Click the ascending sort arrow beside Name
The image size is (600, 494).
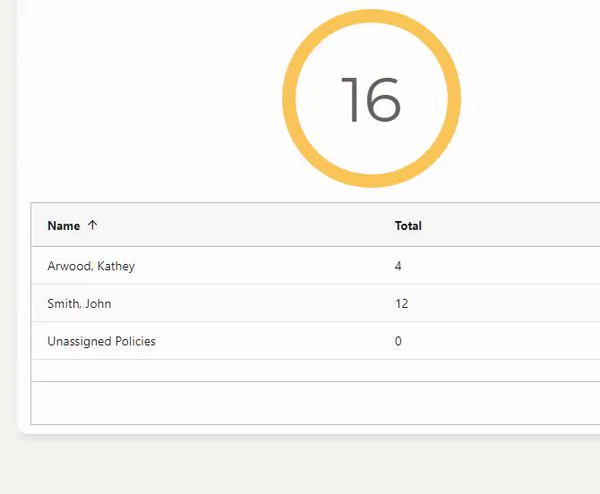click(x=93, y=226)
